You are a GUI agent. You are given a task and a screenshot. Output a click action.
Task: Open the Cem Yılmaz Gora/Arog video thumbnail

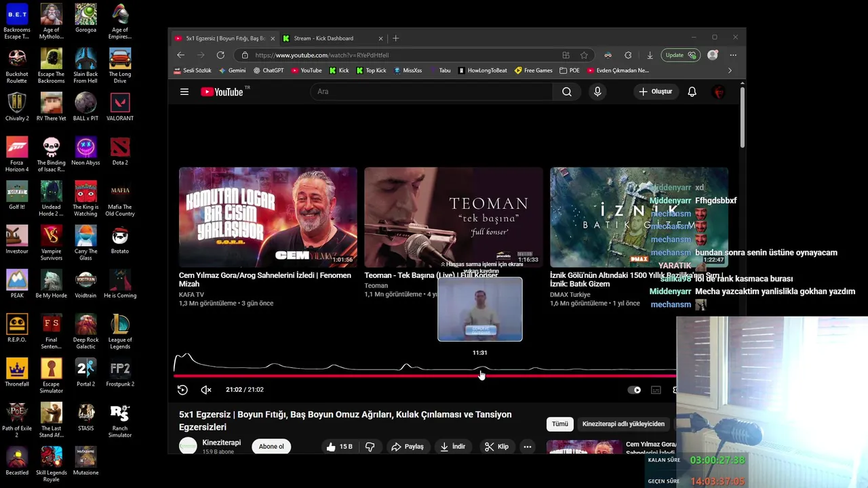pos(268,217)
